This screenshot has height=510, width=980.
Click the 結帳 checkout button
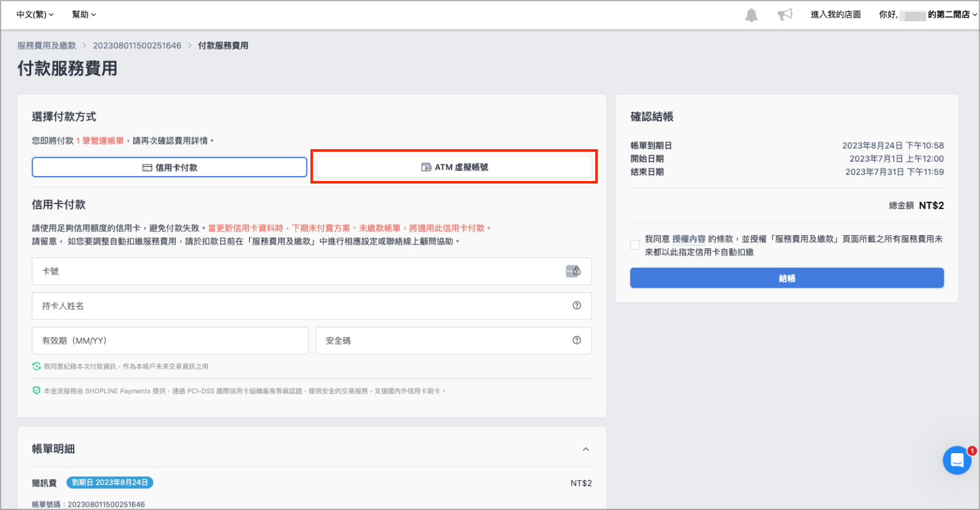tap(787, 278)
